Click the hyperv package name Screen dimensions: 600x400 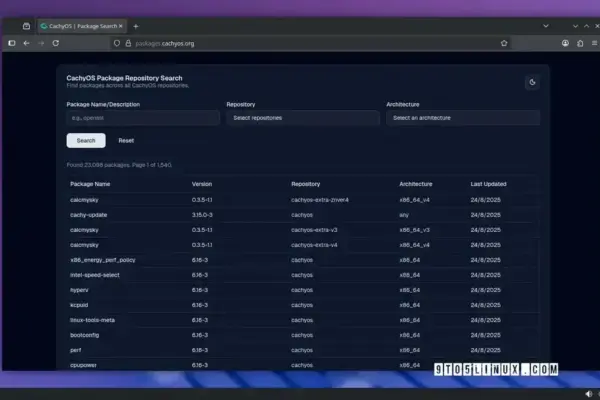[x=79, y=290]
